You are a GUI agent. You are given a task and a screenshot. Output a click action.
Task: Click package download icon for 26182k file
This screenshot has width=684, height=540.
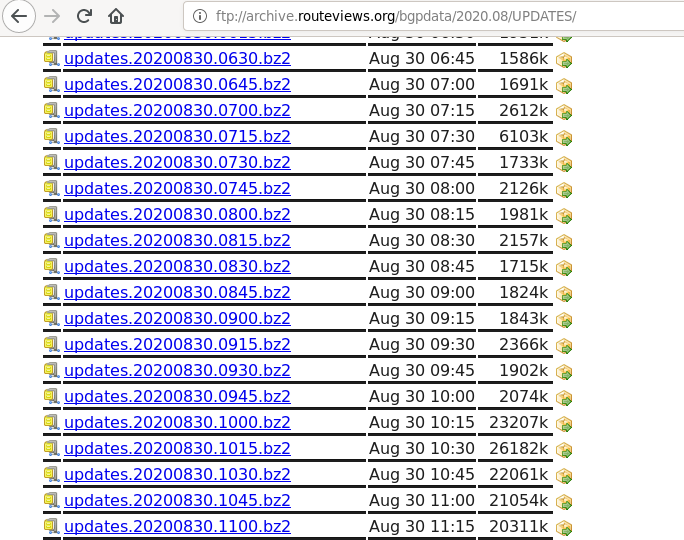coord(564,450)
